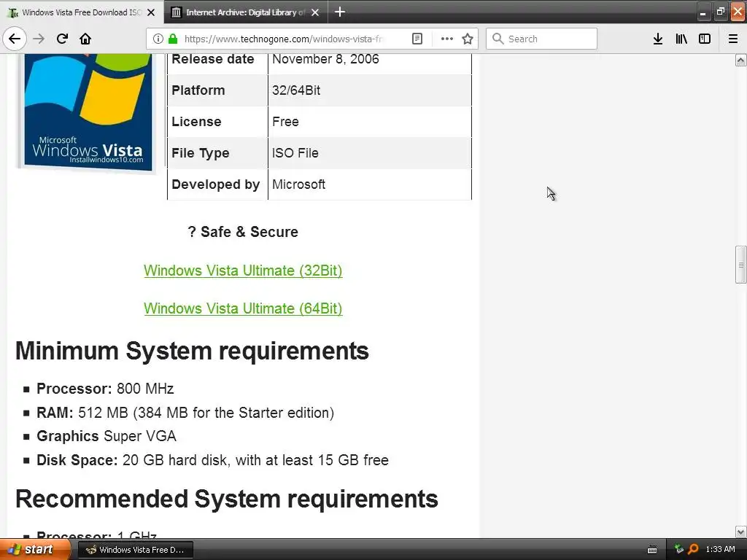Click the 'Graphics Super VGA' list item

[107, 436]
